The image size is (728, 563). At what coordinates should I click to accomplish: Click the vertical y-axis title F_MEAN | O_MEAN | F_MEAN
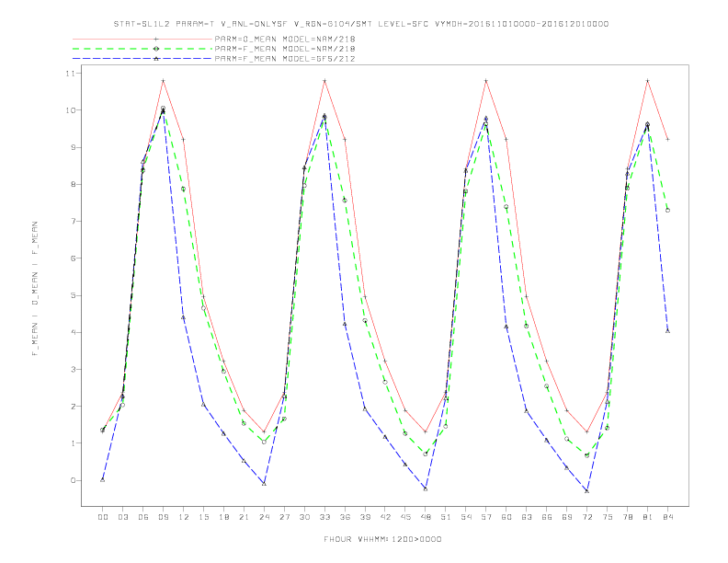[x=35, y=289]
